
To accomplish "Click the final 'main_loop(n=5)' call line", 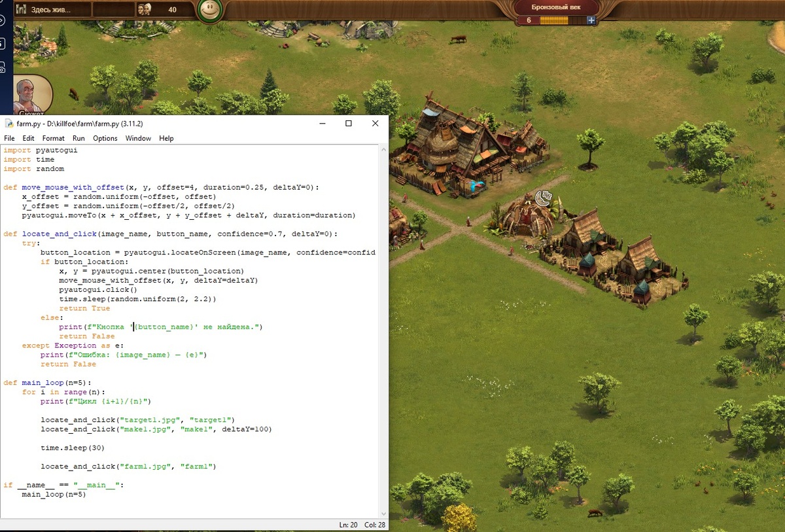I will click(x=54, y=494).
